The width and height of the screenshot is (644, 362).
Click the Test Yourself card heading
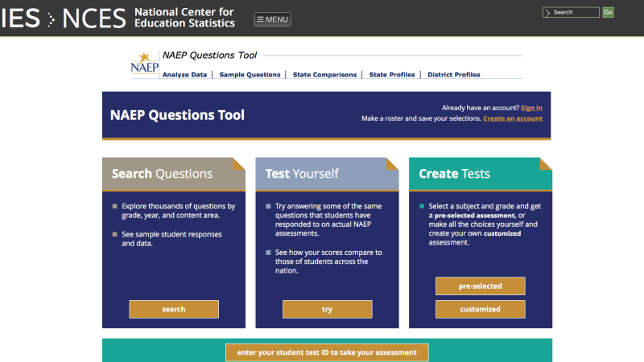pos(302,174)
